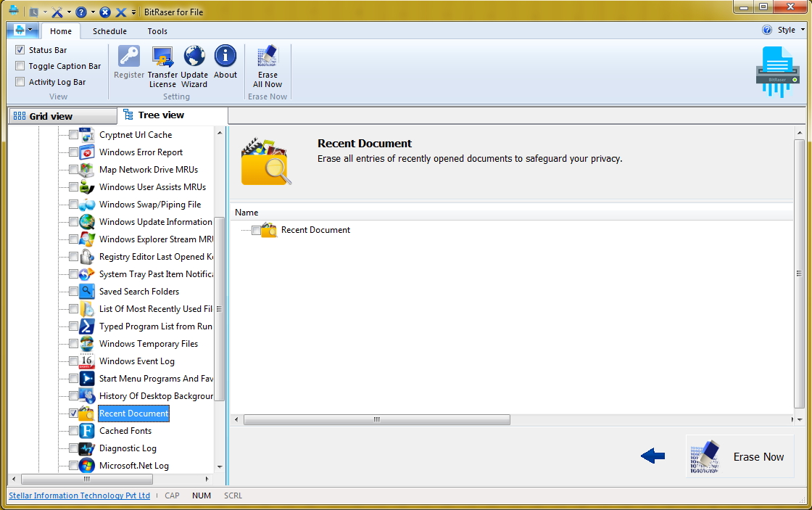Check the Saved Search Folders checkbox
The height and width of the screenshot is (510, 812).
[x=73, y=292]
